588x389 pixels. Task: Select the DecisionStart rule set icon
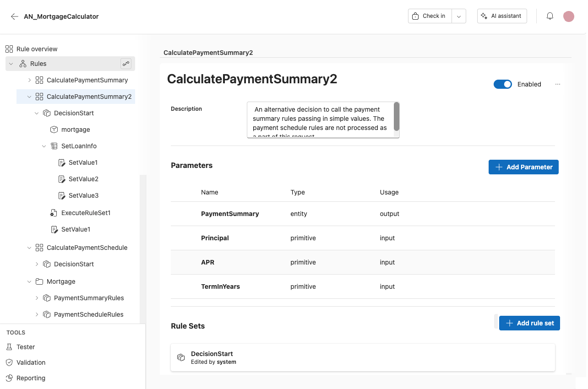pos(181,357)
